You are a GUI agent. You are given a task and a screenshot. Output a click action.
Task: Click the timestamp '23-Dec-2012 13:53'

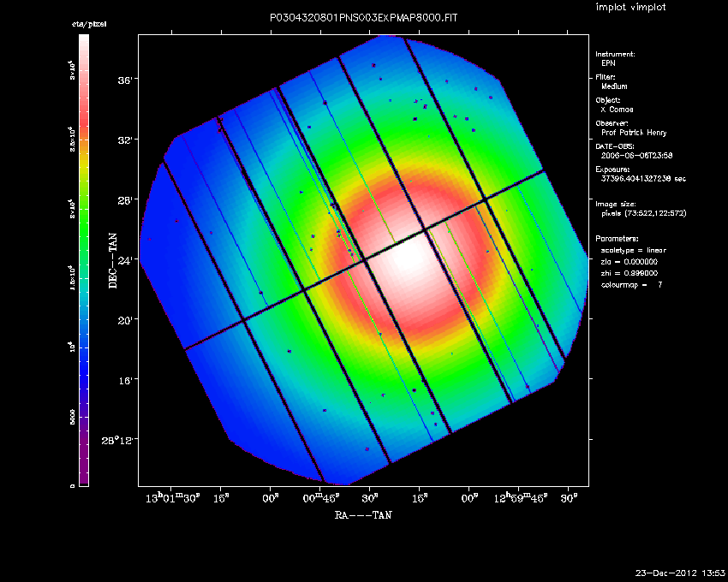tap(680, 573)
